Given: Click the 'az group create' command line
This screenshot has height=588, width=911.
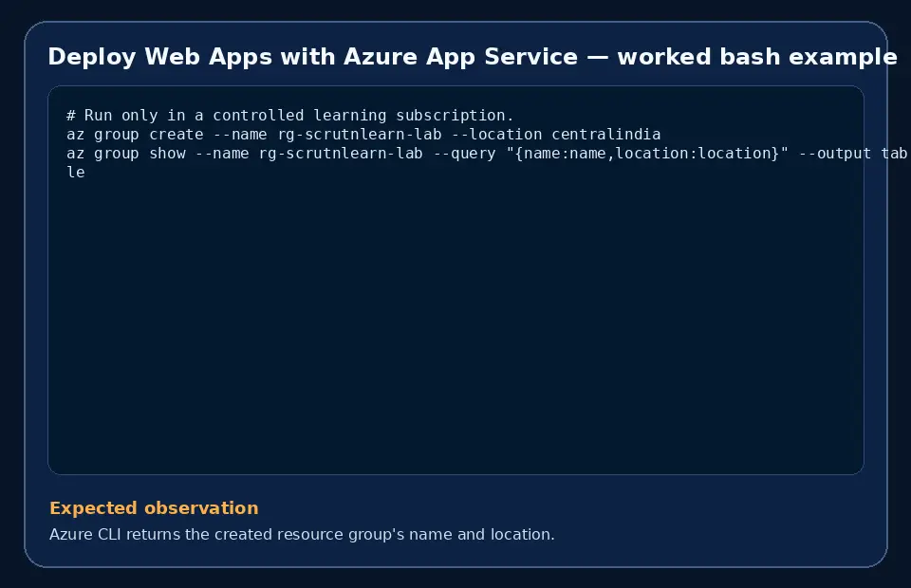Looking at the screenshot, I should click(363, 134).
